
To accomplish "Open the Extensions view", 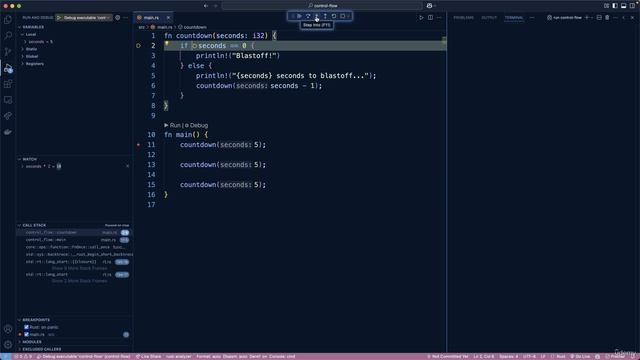I will point(8,84).
